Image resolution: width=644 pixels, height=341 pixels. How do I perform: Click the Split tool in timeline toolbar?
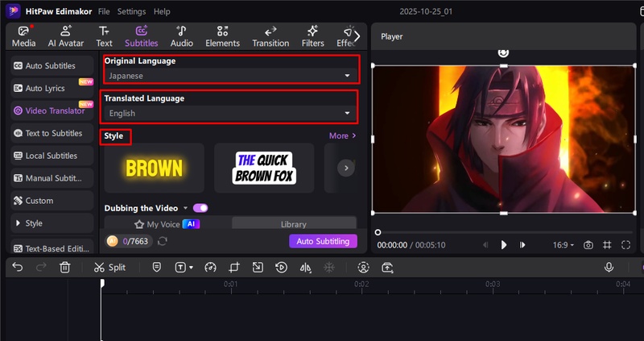pyautogui.click(x=109, y=267)
